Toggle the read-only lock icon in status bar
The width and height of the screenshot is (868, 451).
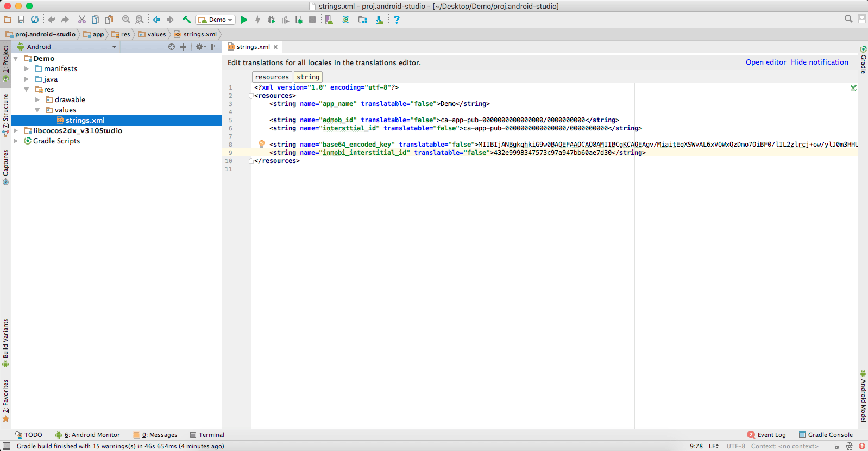836,446
